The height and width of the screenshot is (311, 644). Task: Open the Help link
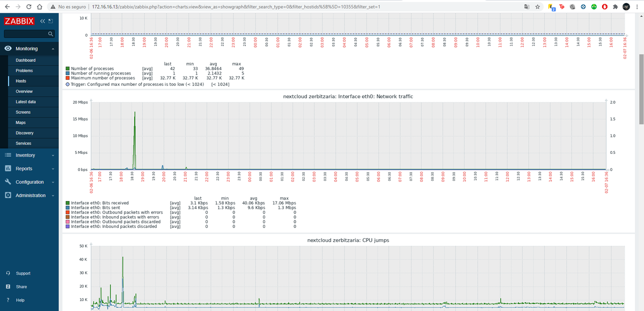(20, 300)
